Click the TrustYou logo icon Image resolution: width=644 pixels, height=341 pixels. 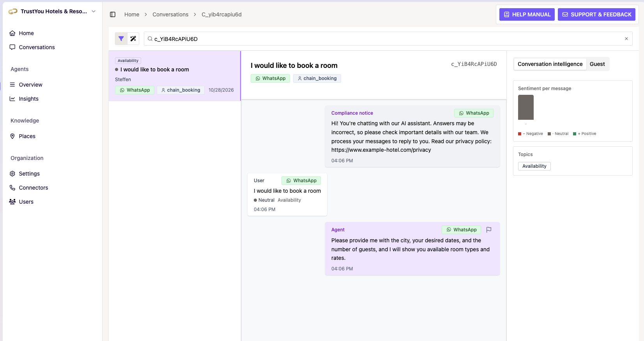[13, 11]
